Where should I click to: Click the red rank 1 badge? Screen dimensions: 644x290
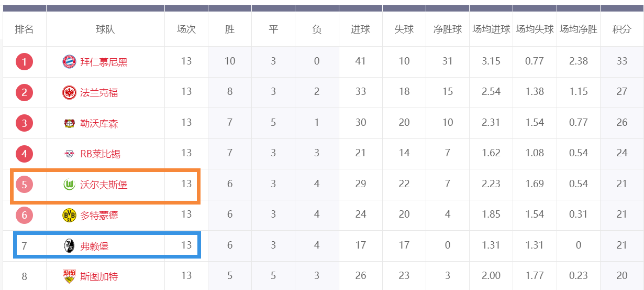click(x=24, y=62)
